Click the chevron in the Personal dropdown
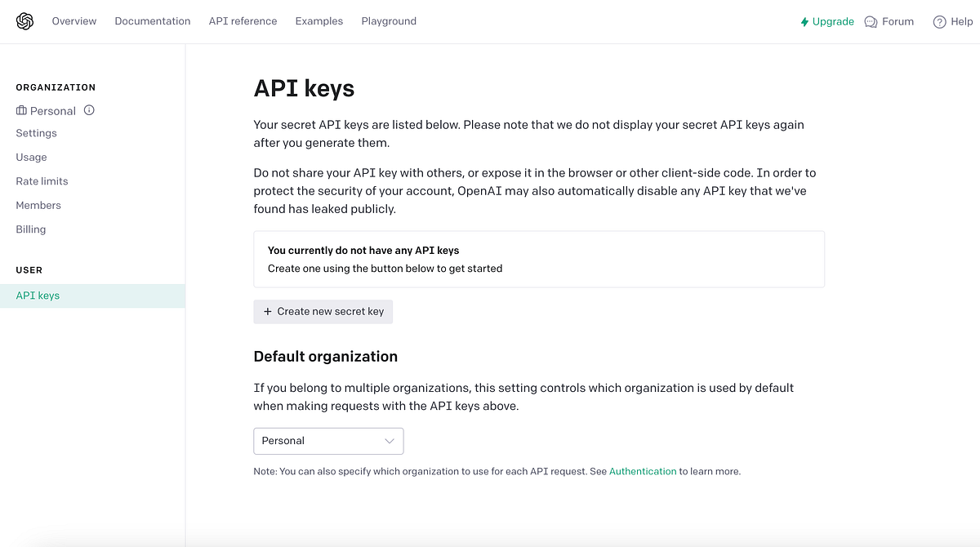The image size is (980, 547). (x=390, y=441)
